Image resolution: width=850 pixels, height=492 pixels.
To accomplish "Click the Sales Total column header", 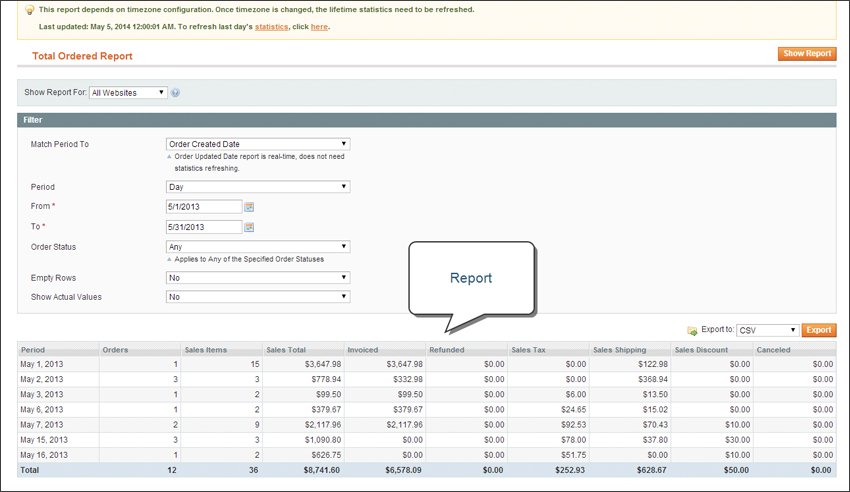I will click(303, 349).
